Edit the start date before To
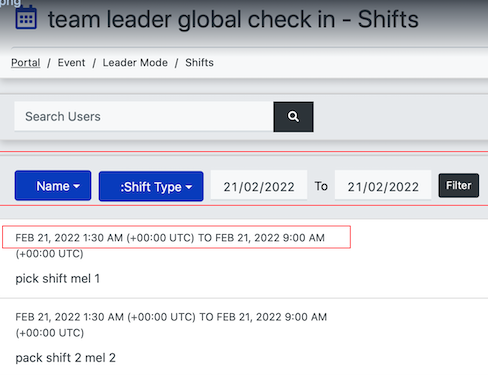The height and width of the screenshot is (375, 488). [259, 186]
